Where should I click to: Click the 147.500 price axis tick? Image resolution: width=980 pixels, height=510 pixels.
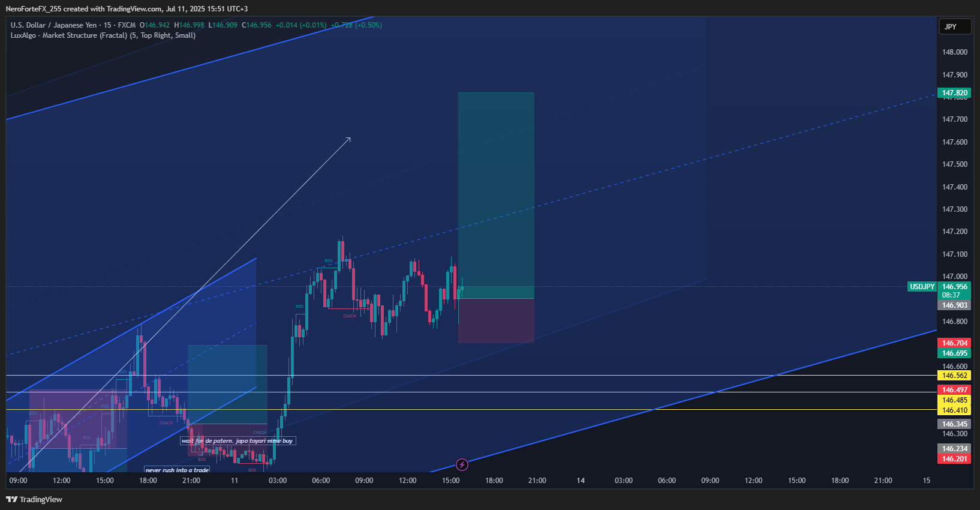(954, 164)
